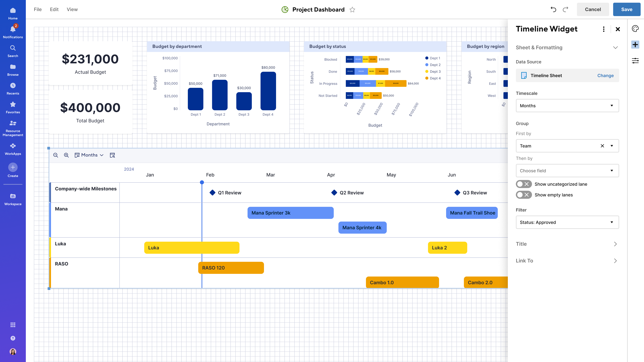Click the Resource Management sidebar icon
Screen dimensions: 644x362
coord(13,123)
